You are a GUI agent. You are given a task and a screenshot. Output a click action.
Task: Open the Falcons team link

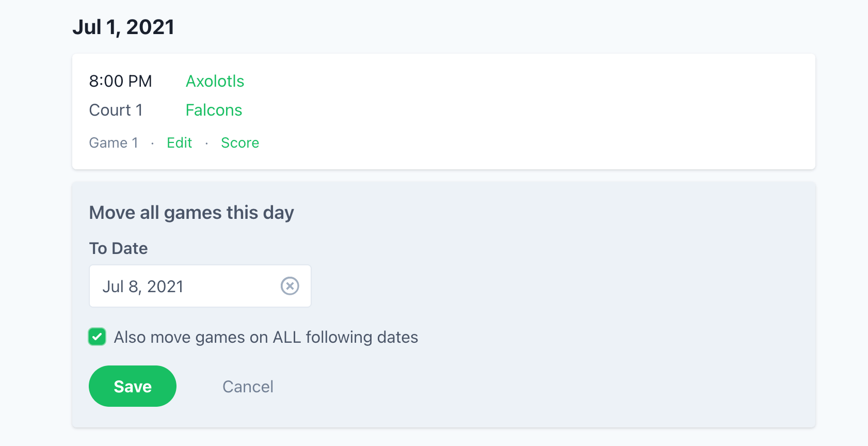[214, 110]
